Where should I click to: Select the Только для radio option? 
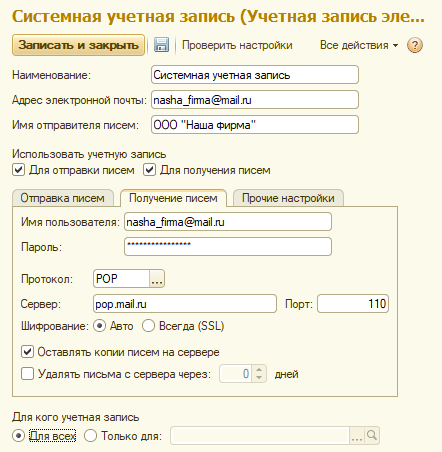(90, 435)
